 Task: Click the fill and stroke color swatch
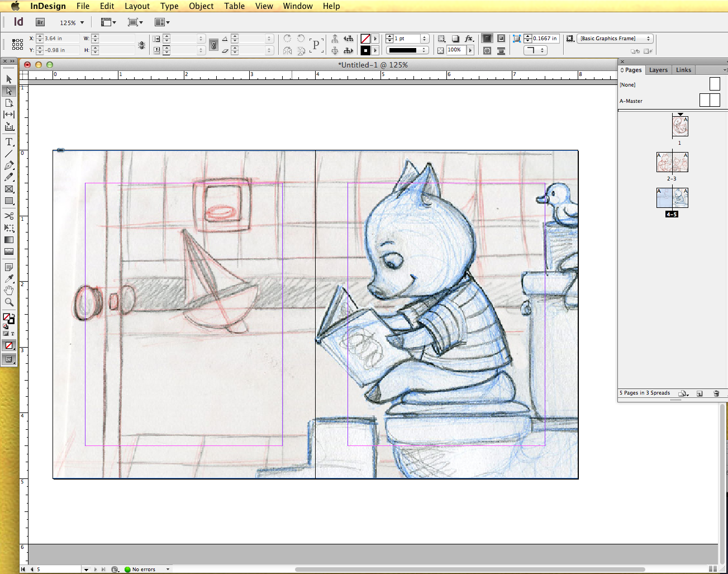[x=8, y=318]
